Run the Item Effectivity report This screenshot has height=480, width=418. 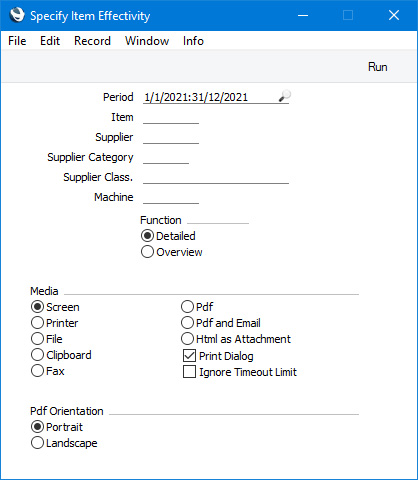[x=377, y=67]
